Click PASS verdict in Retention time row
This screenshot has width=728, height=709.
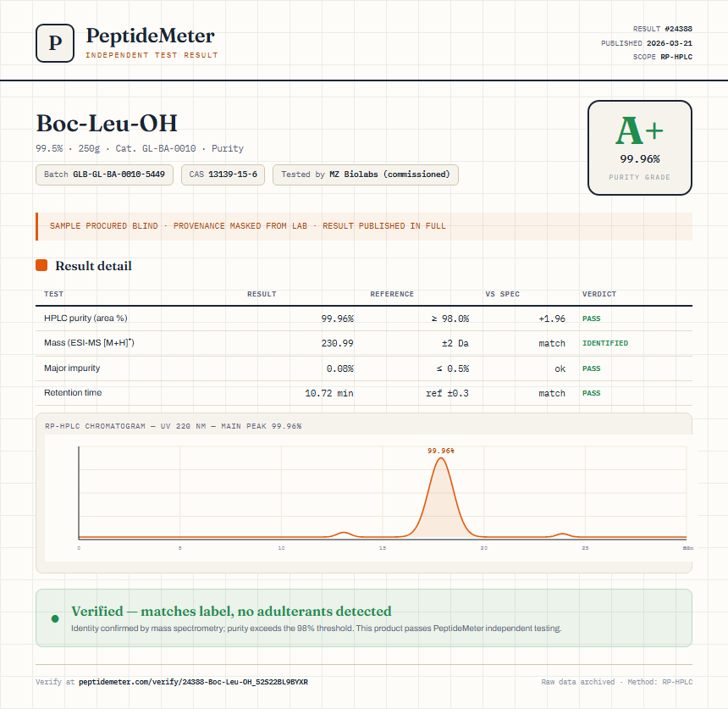[x=592, y=393]
